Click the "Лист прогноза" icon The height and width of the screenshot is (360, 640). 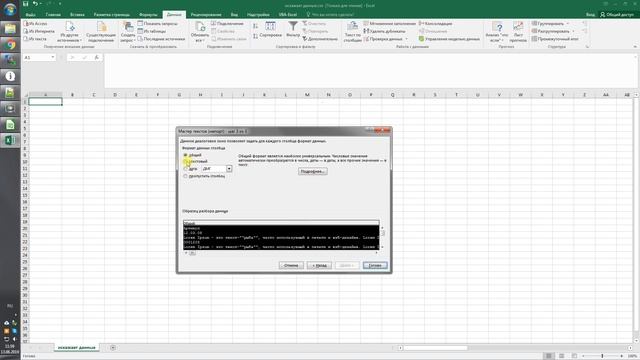[x=518, y=32]
